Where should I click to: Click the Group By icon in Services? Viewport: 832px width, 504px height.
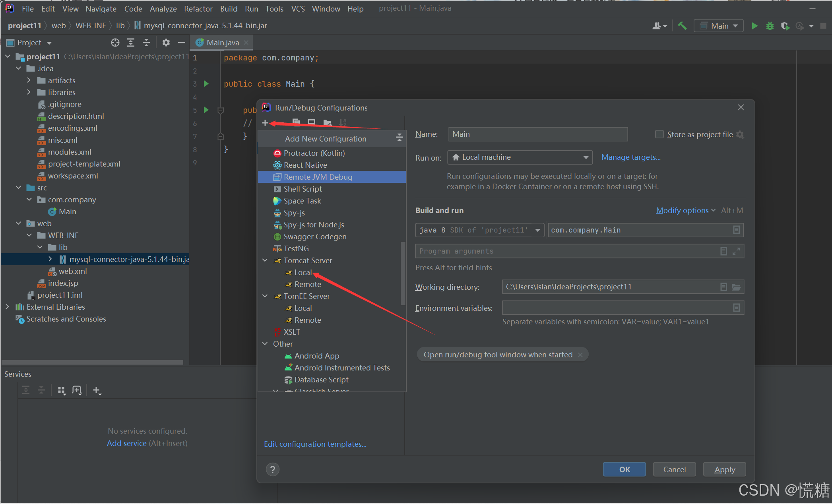tap(61, 390)
